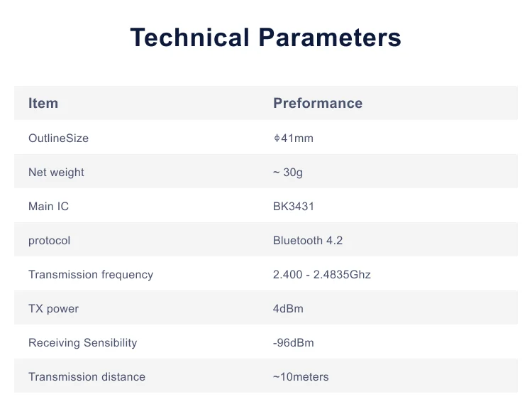
Task: Select the protocol row label
Action: [x=49, y=240]
